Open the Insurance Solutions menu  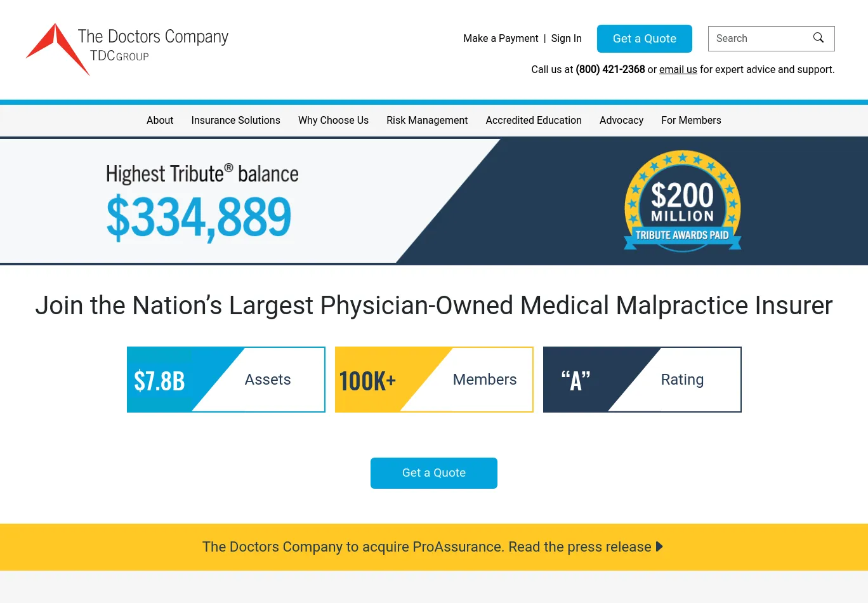point(235,121)
